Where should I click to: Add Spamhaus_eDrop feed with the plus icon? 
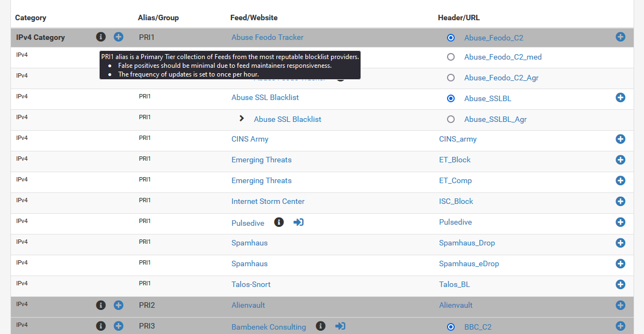620,264
